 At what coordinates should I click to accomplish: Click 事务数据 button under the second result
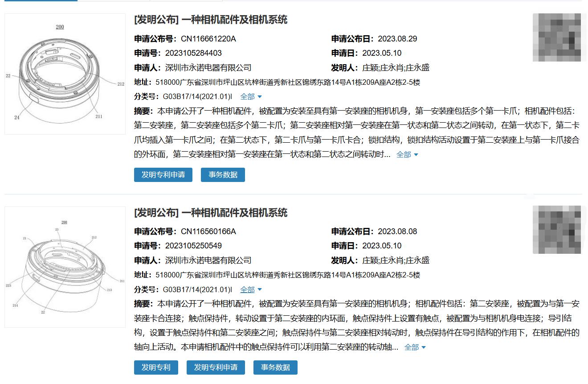(275, 367)
